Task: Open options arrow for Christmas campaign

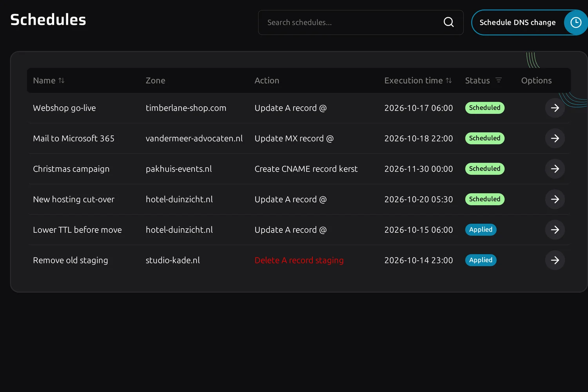Action: (x=555, y=169)
